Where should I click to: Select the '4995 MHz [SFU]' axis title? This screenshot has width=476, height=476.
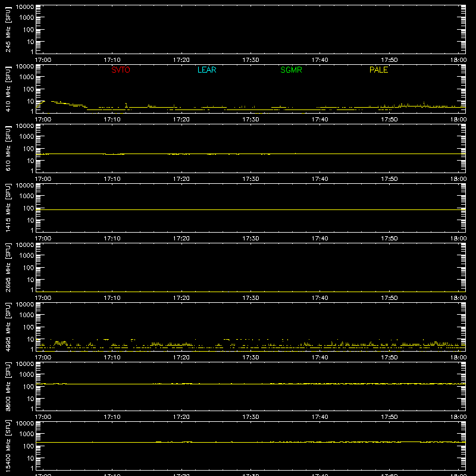point(8,327)
